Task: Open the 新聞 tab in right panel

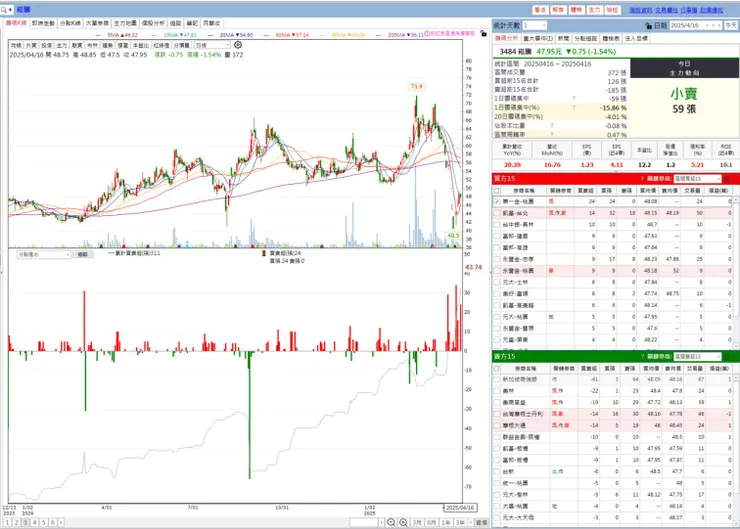Action: [563, 38]
